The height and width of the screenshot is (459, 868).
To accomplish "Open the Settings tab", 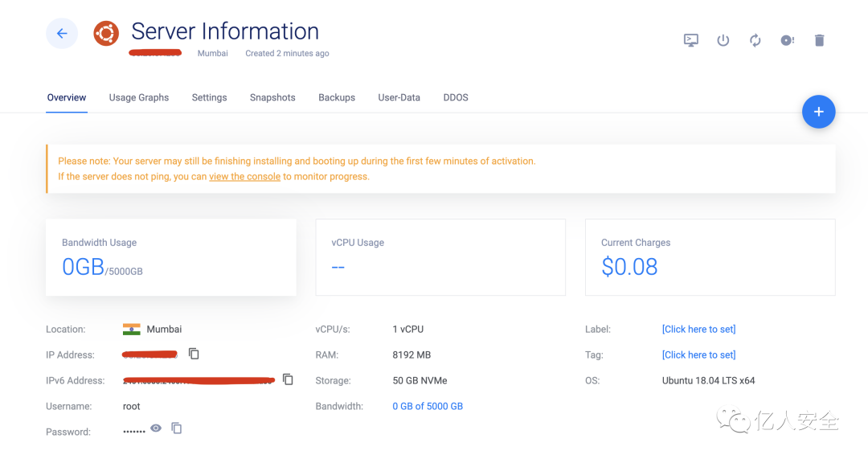I will pyautogui.click(x=209, y=97).
